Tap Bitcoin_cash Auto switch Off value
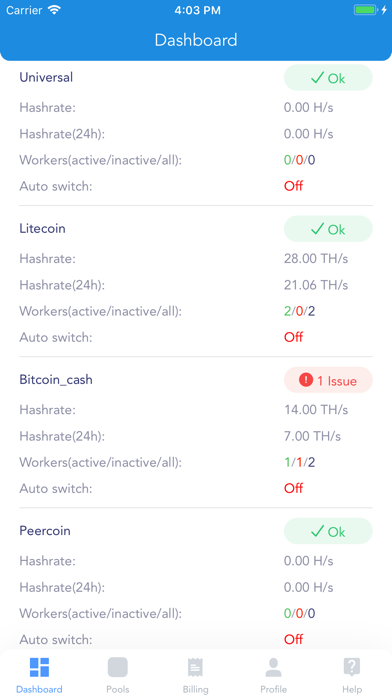The height and width of the screenshot is (696, 392). (293, 488)
